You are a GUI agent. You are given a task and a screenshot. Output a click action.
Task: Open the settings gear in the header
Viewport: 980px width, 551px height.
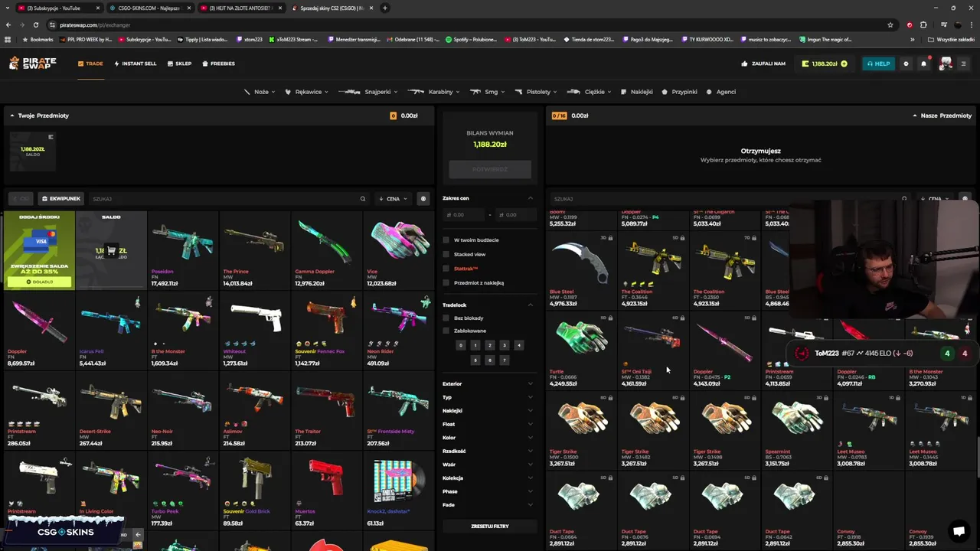click(x=906, y=64)
